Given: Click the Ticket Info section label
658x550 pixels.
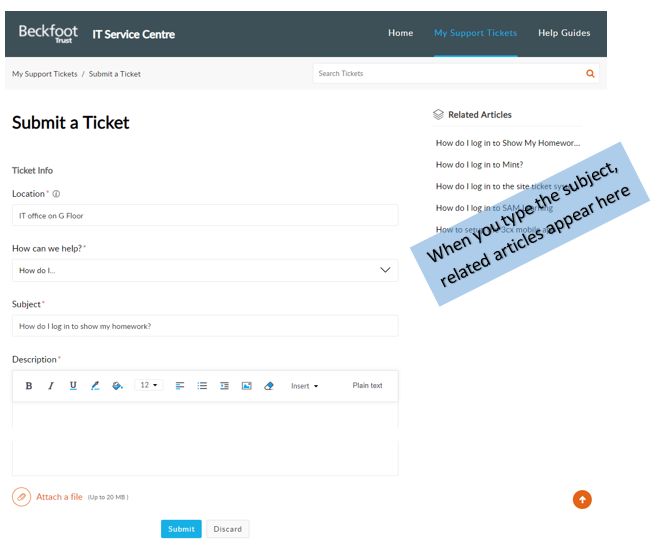Looking at the screenshot, I should [x=32, y=170].
